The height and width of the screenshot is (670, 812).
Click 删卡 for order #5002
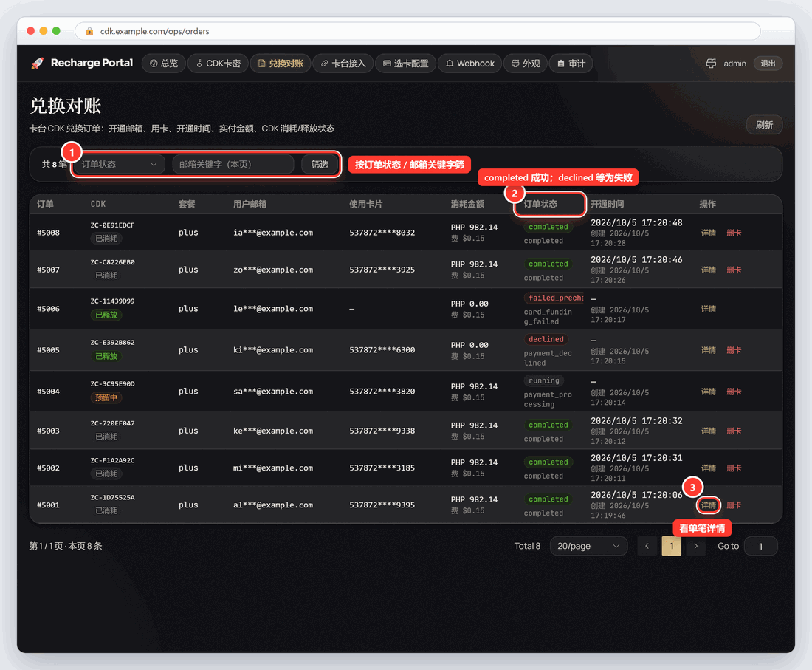tap(734, 468)
